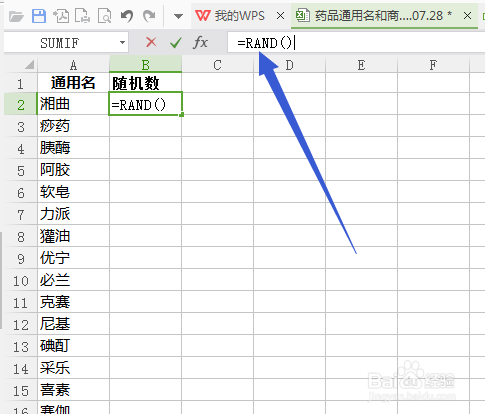
Task: Select column F header
Action: (433, 65)
